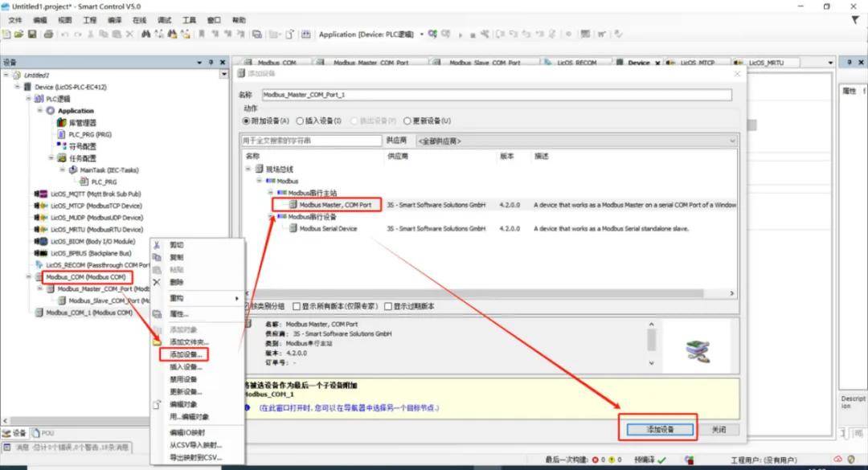Viewport: 868px width, 470px height.
Task: Select the 插入设备 radio button
Action: pyautogui.click(x=300, y=121)
